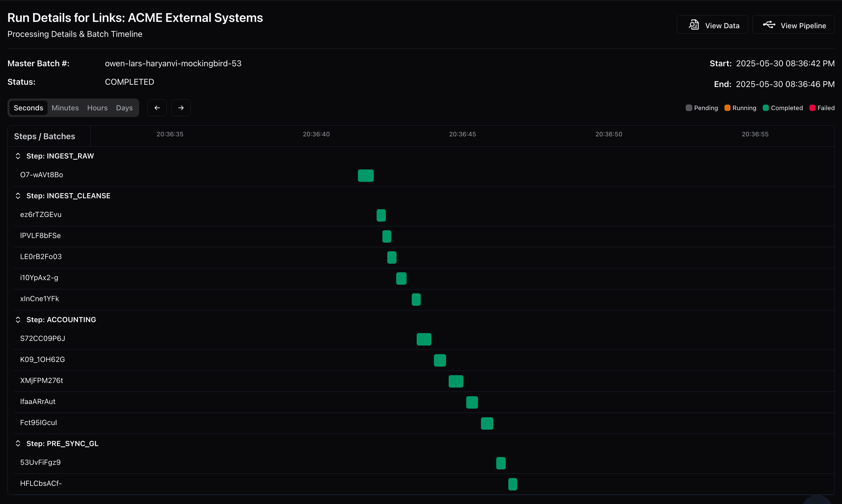Click the Running legend swatch

click(727, 108)
